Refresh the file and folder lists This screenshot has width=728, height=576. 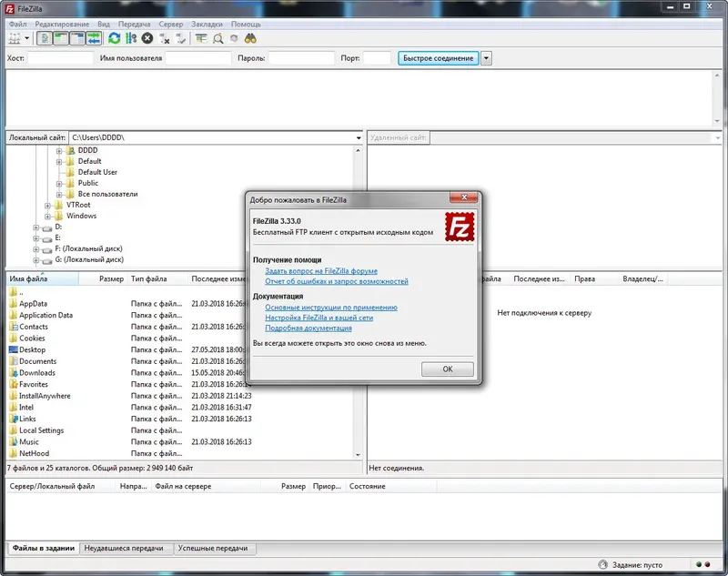tap(115, 38)
